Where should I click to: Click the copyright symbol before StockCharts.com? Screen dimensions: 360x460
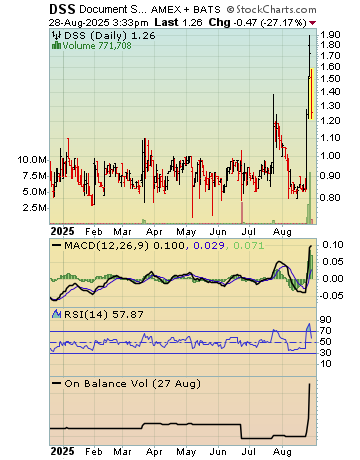pyautogui.click(x=230, y=10)
